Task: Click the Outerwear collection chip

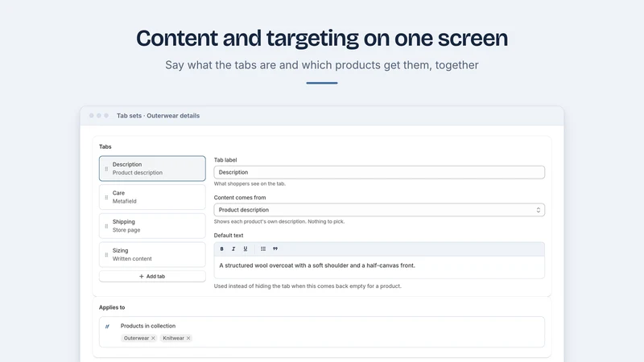Action: click(138, 338)
